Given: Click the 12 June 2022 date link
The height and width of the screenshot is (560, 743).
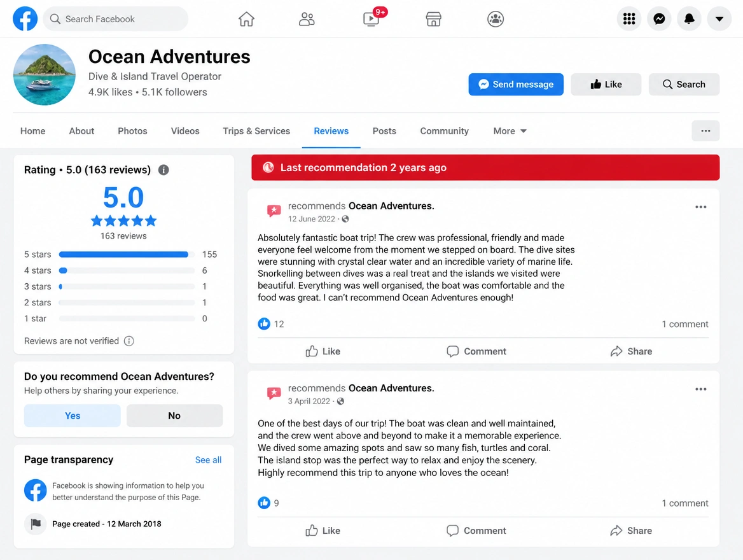Looking at the screenshot, I should click(311, 219).
